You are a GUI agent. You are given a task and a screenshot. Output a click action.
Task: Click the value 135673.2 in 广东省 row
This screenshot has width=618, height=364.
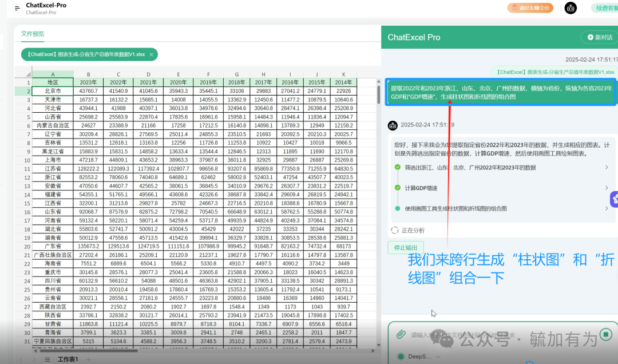(88, 246)
